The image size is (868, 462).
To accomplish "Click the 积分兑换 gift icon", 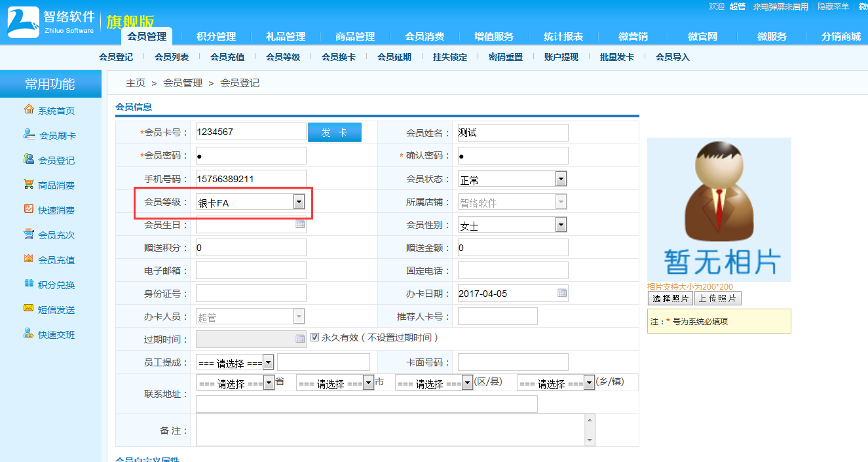I will (x=29, y=284).
